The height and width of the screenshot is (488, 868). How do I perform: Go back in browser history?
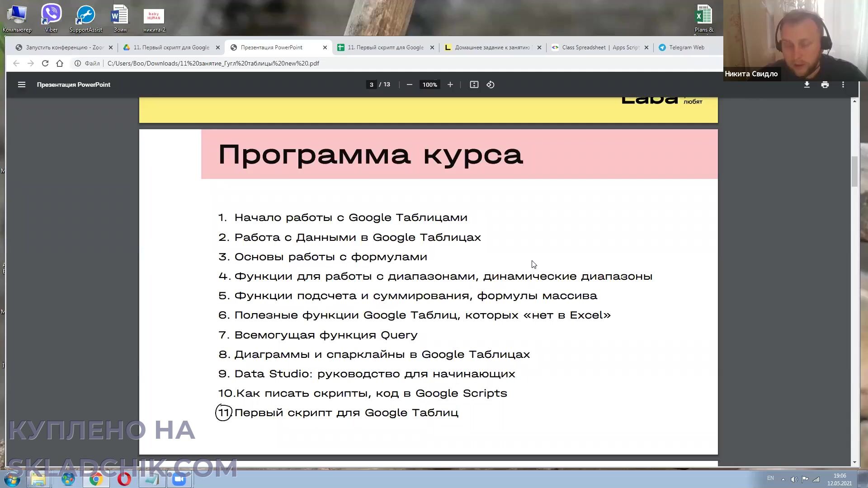(x=16, y=63)
